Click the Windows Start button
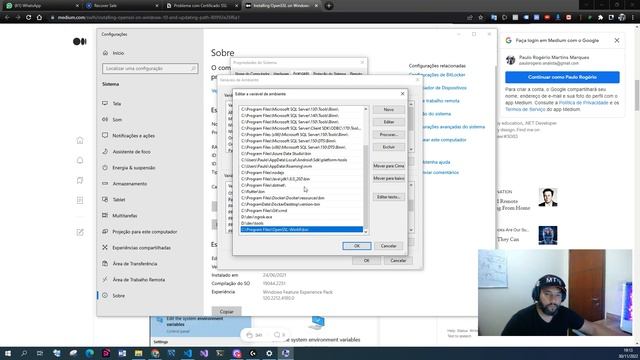640x360 pixels. click(x=8, y=353)
